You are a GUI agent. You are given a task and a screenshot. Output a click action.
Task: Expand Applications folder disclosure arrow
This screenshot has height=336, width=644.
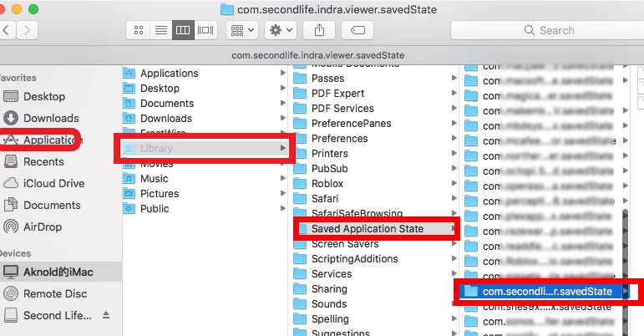pyautogui.click(x=282, y=73)
